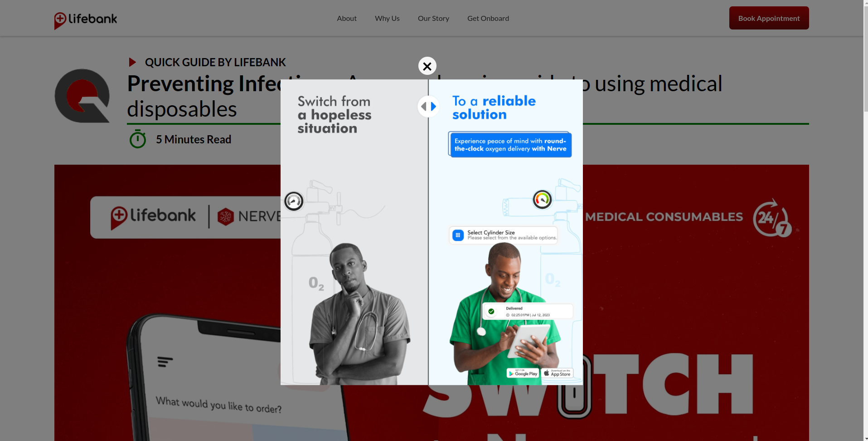Click the App Store download badge
Viewport: 868px width, 441px height.
557,373
